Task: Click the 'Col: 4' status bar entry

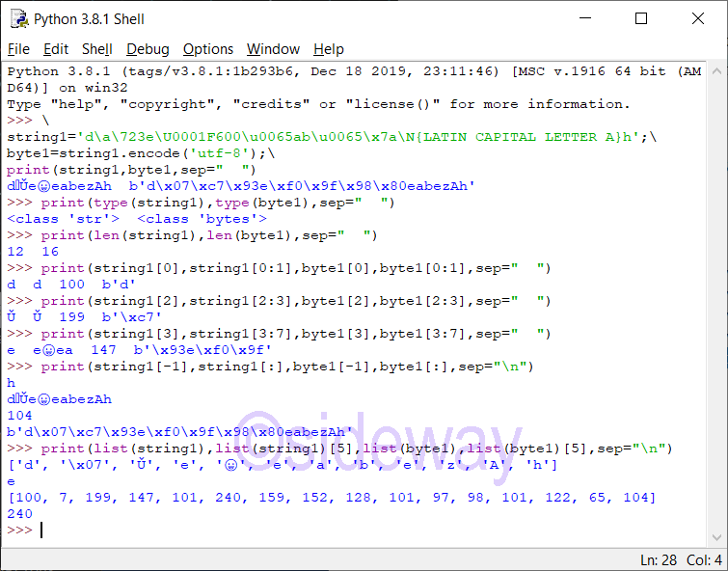Action: tap(704, 560)
